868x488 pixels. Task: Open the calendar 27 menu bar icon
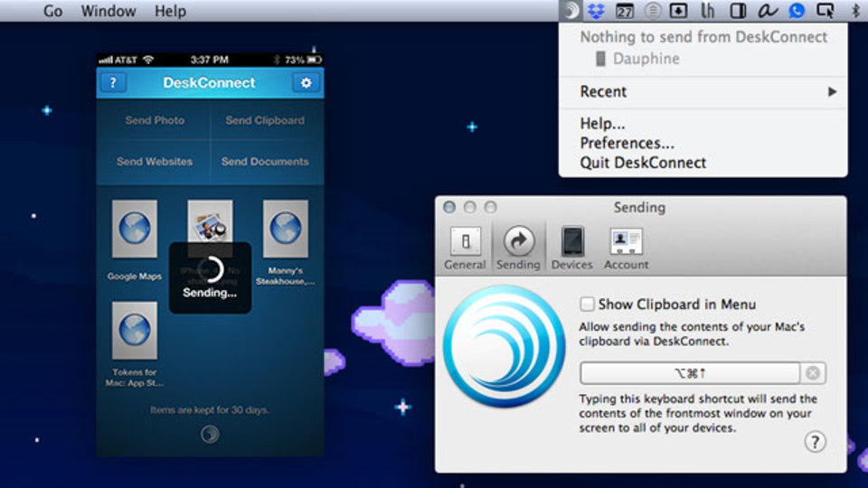625,11
